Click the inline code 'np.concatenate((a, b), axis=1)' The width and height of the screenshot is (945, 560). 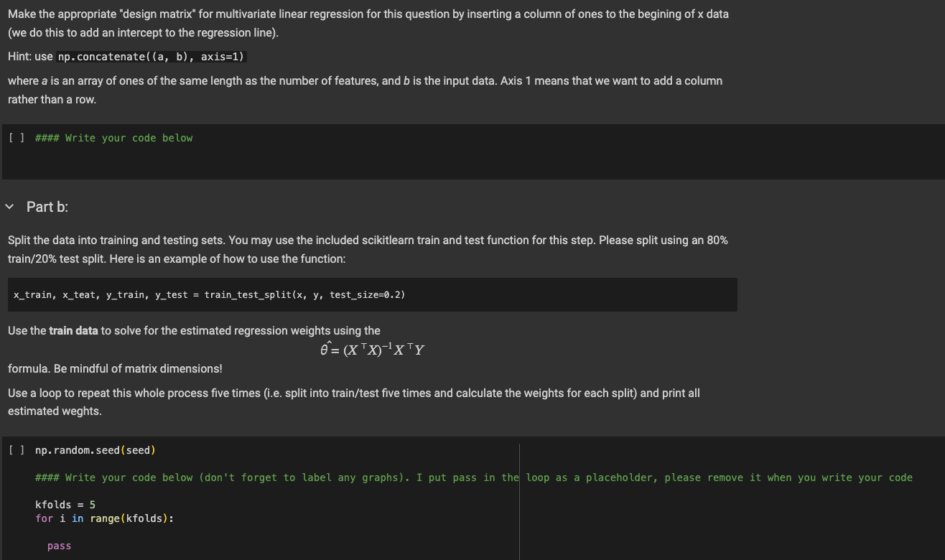149,56
